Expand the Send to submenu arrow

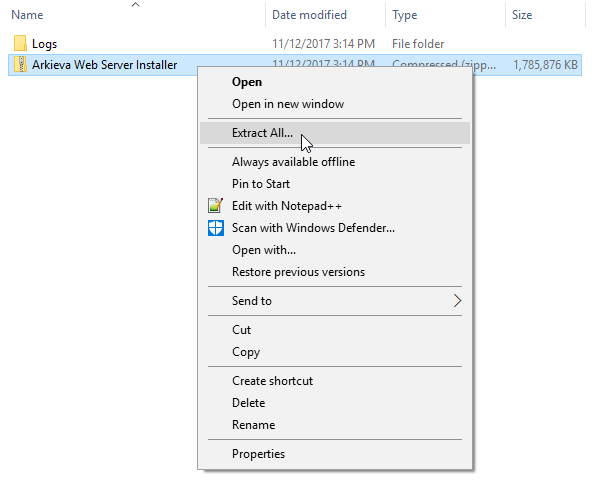click(x=457, y=301)
